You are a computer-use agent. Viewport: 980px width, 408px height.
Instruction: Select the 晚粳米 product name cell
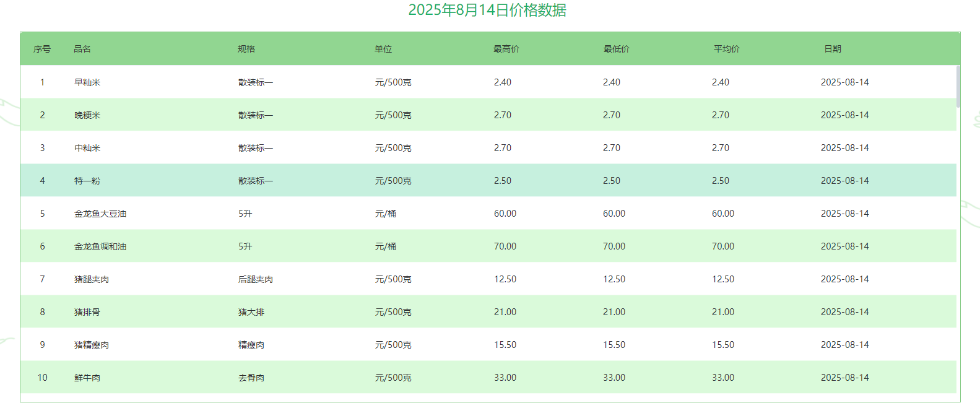[87, 115]
